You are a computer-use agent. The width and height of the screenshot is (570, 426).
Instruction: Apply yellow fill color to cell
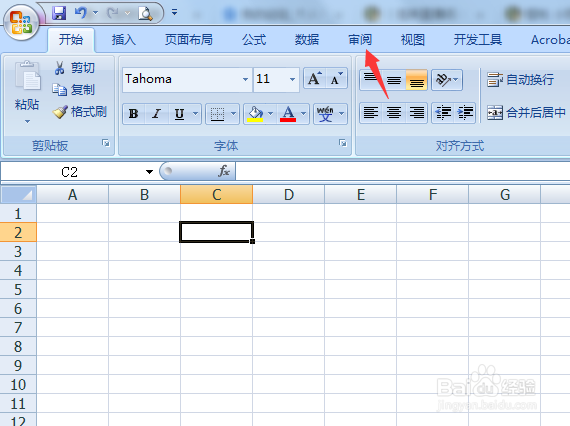point(255,114)
